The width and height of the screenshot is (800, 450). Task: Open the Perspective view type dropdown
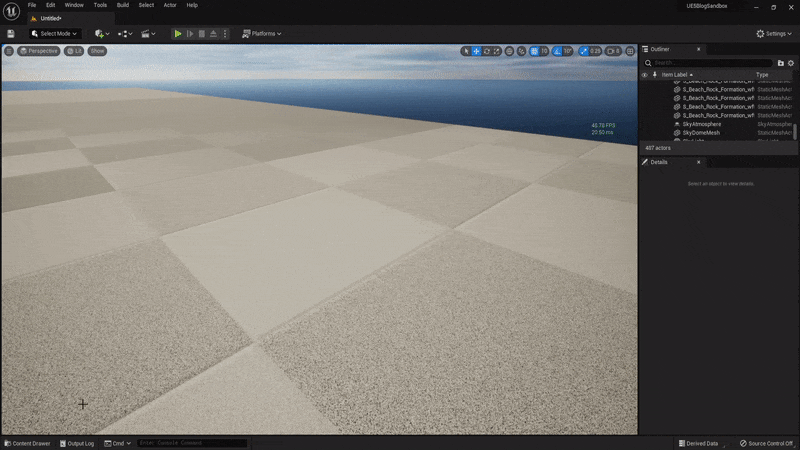point(39,51)
